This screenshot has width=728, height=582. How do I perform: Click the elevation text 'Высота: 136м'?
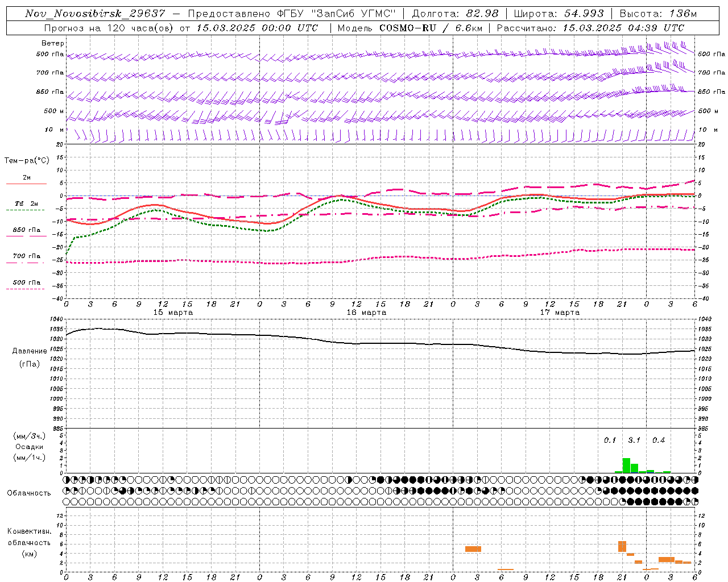pos(658,14)
